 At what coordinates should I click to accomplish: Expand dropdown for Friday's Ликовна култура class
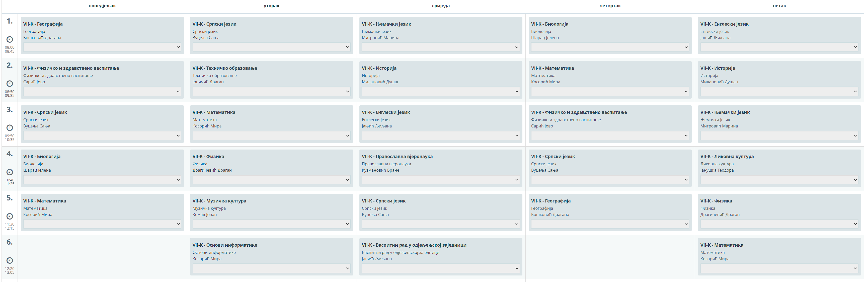point(779,180)
